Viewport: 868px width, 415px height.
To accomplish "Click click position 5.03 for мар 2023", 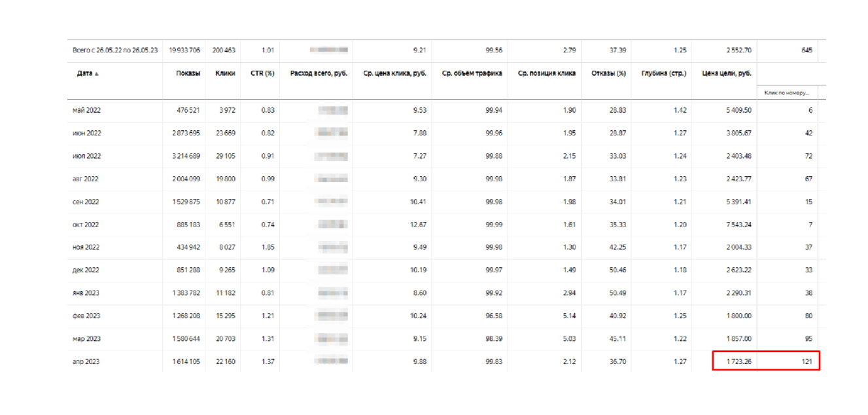I will pos(570,339).
